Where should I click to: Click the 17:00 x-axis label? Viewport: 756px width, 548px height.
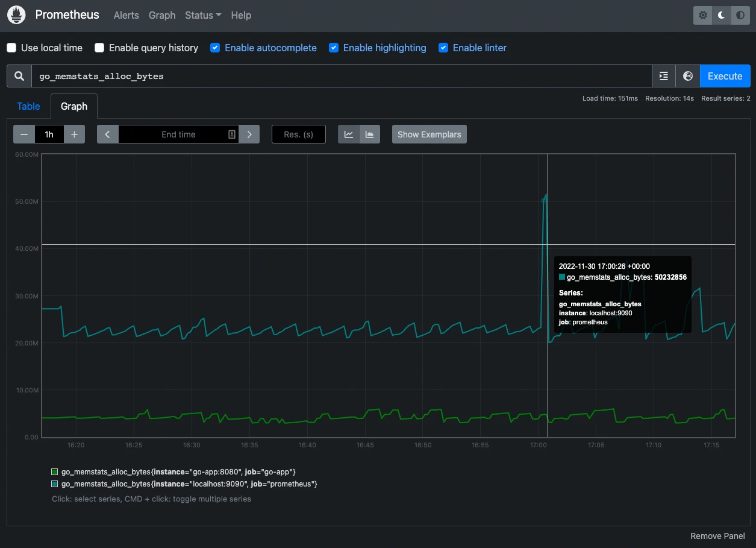pos(539,445)
